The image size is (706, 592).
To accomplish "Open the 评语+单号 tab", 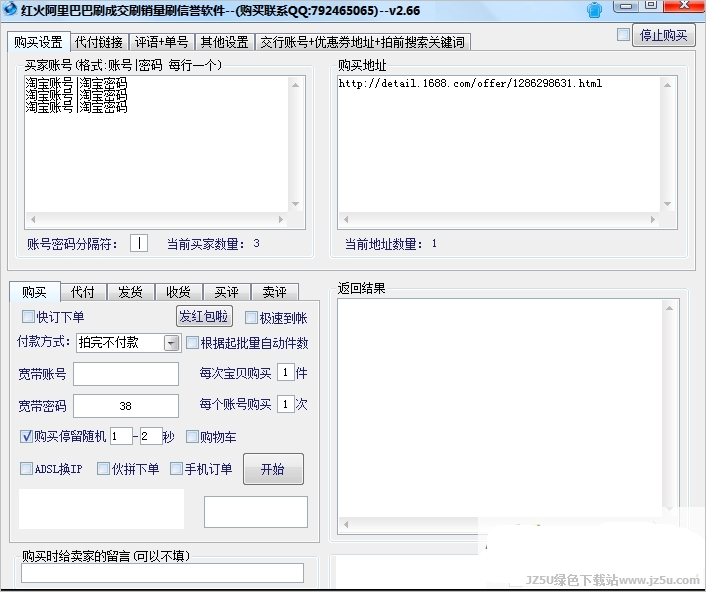I will pyautogui.click(x=162, y=42).
